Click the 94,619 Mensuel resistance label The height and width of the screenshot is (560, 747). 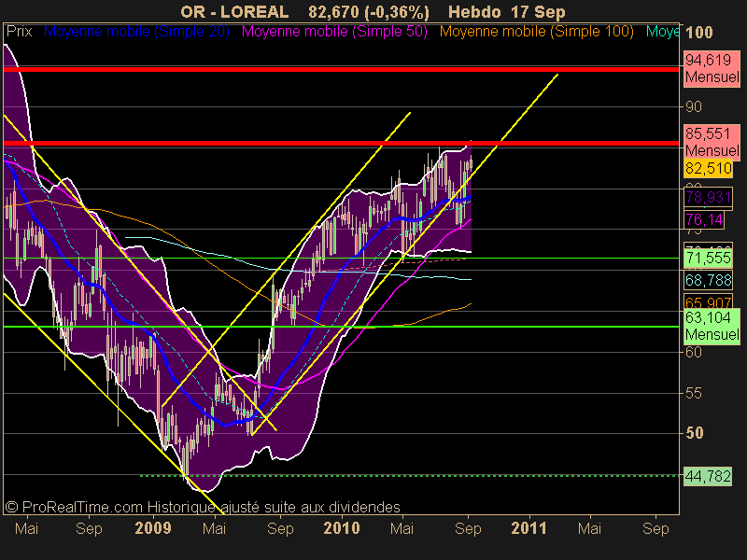[x=712, y=68]
